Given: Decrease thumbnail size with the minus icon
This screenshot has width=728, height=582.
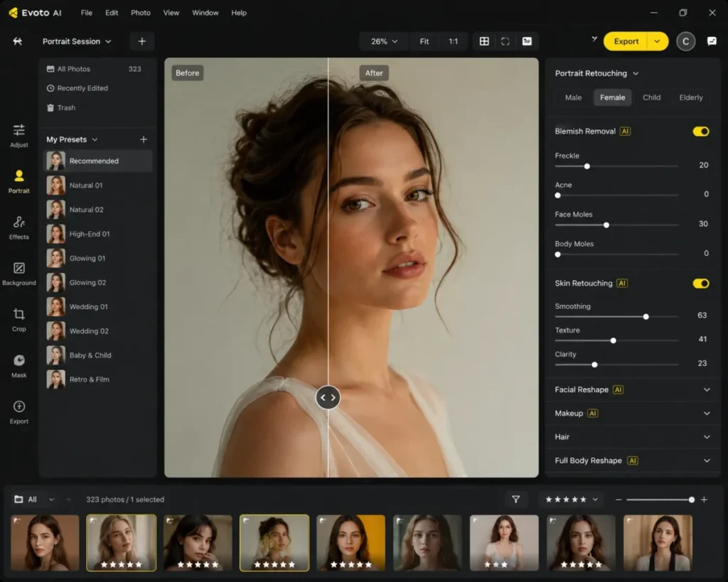Looking at the screenshot, I should [x=619, y=500].
